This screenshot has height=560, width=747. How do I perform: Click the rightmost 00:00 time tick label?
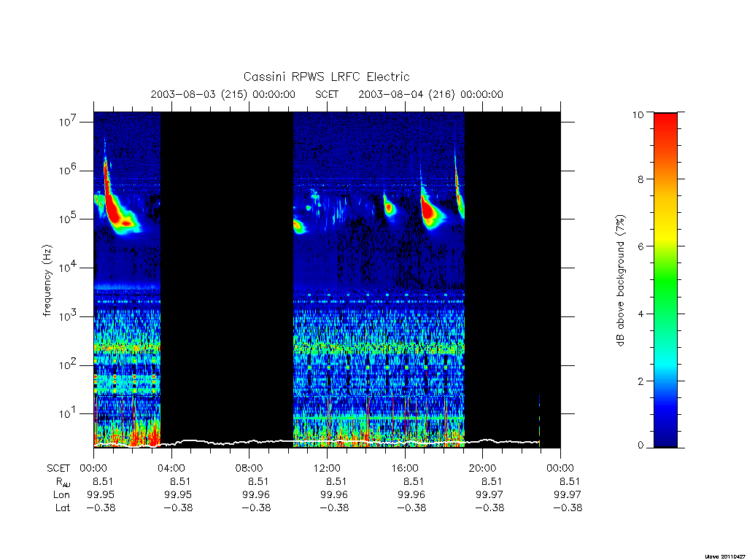pyautogui.click(x=560, y=468)
